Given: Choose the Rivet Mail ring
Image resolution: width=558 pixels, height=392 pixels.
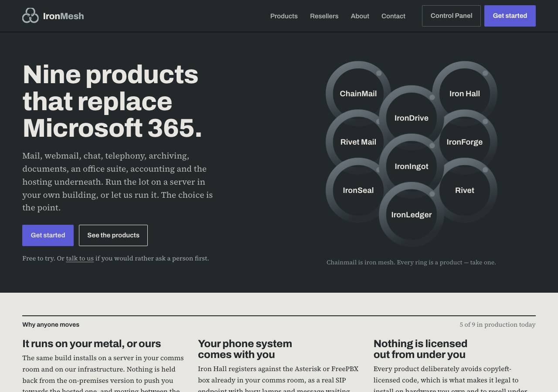Looking at the screenshot, I should click(x=358, y=142).
